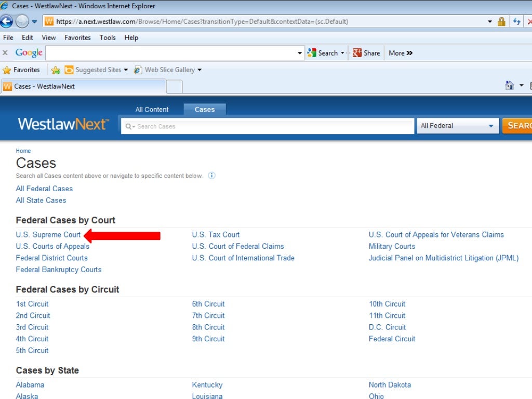Expand the address bar history dropdown
The width and height of the screenshot is (532, 399).
coord(489,21)
